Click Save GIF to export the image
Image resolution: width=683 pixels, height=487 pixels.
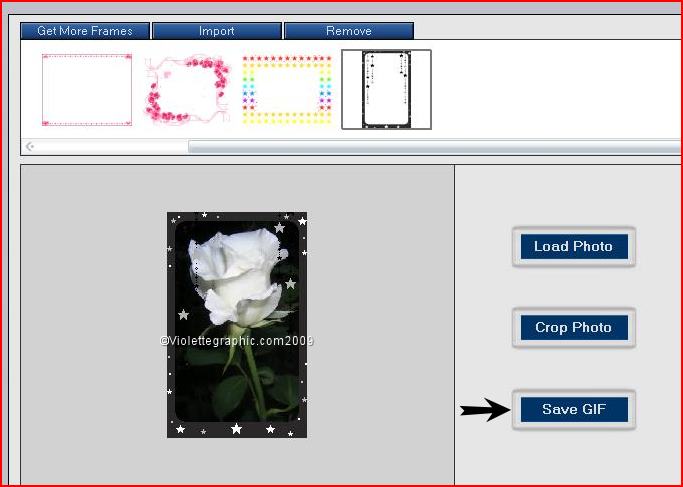[573, 409]
